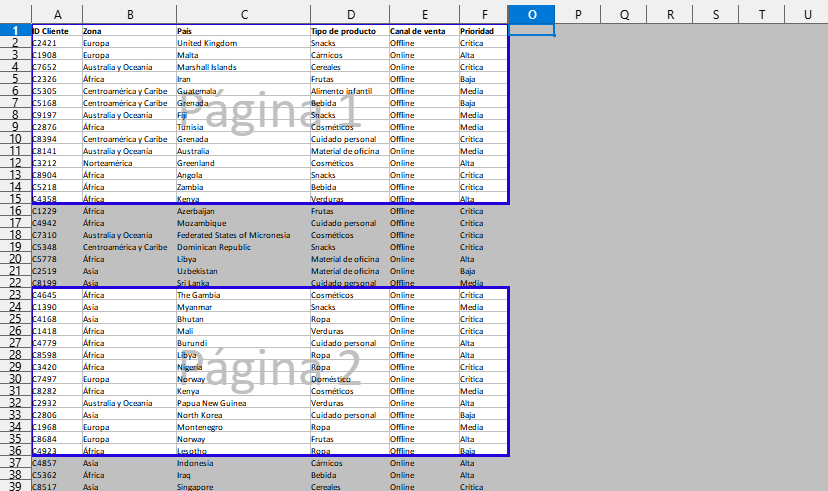Select the 'Prioridad' header cell
The image size is (828, 491).
click(x=478, y=31)
